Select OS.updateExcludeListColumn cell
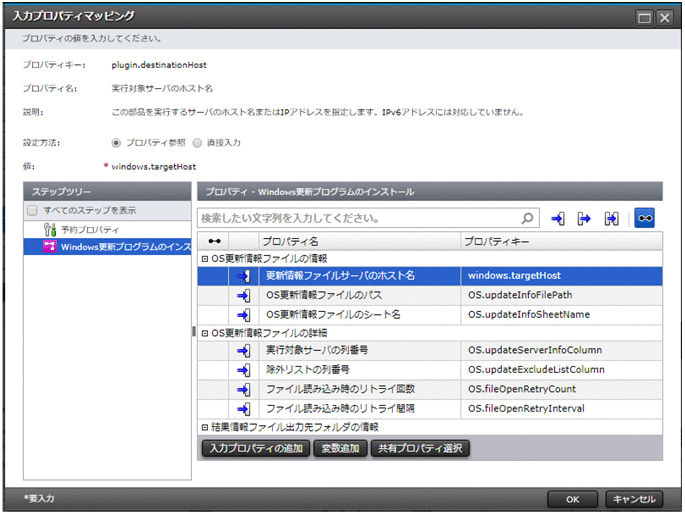This screenshot has width=685, height=515. pyautogui.click(x=561, y=370)
